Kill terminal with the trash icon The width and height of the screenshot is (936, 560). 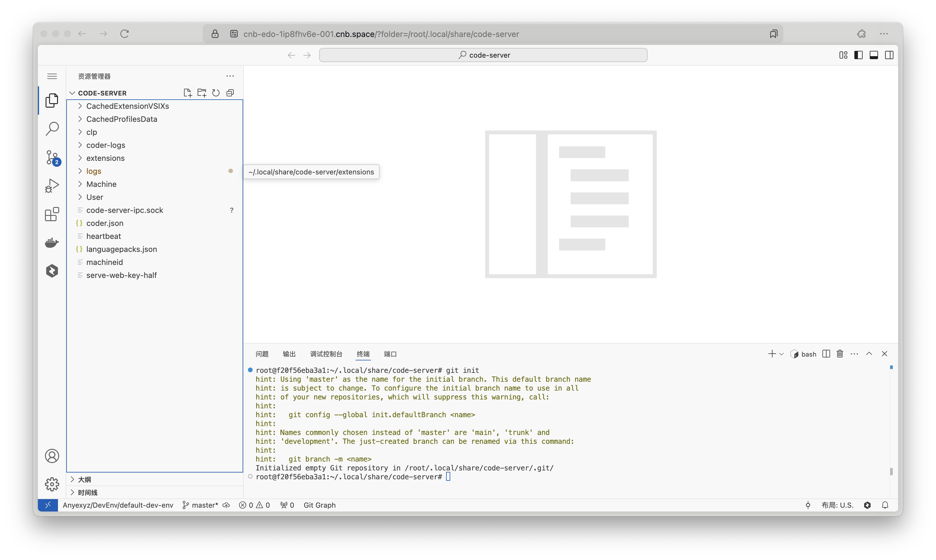point(840,354)
